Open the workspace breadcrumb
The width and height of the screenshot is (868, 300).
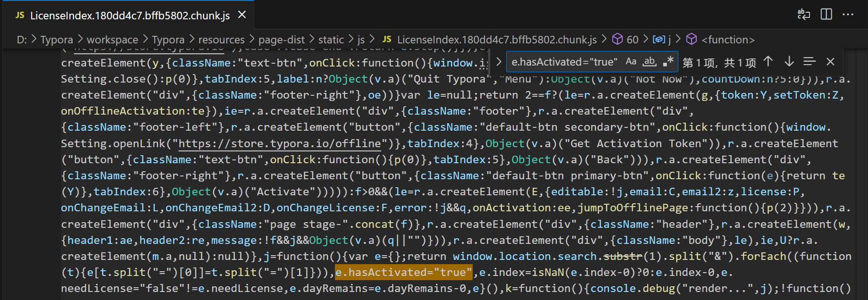pyautogui.click(x=112, y=40)
